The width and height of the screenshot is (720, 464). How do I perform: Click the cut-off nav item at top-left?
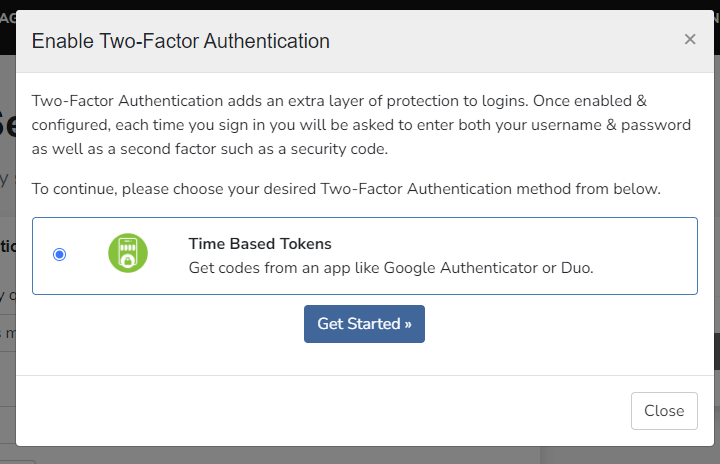[x=8, y=18]
